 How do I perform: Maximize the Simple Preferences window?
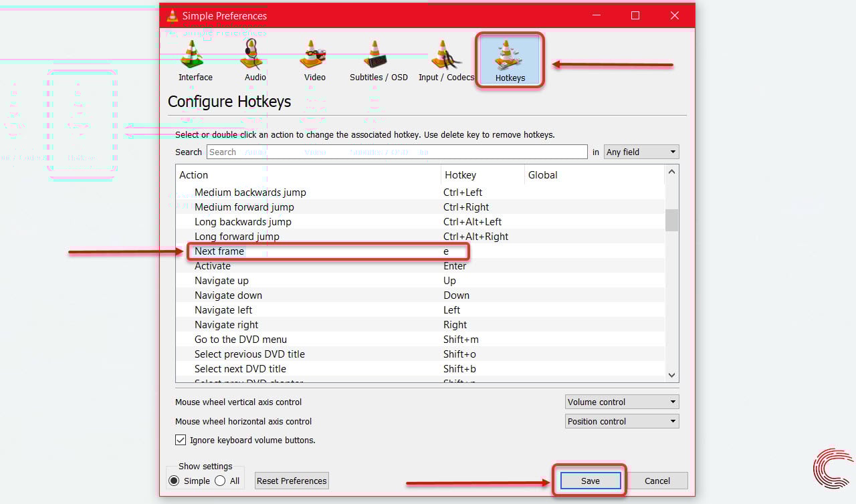coord(635,15)
